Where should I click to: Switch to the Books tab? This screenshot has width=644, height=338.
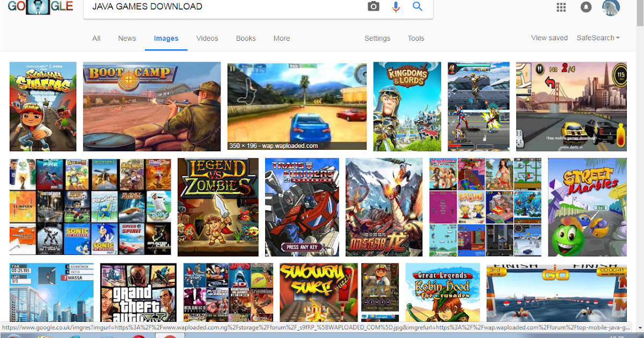tap(246, 38)
